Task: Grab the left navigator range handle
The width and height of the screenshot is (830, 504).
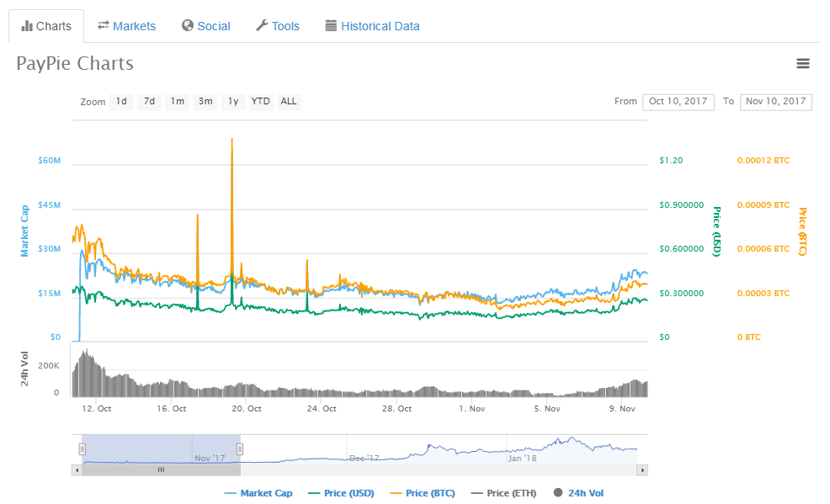Action: click(82, 449)
